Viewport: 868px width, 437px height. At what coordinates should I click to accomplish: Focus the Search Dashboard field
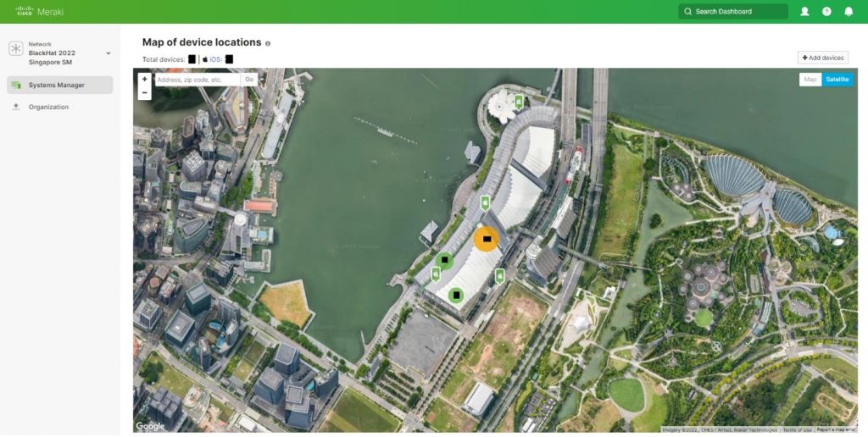pos(733,12)
